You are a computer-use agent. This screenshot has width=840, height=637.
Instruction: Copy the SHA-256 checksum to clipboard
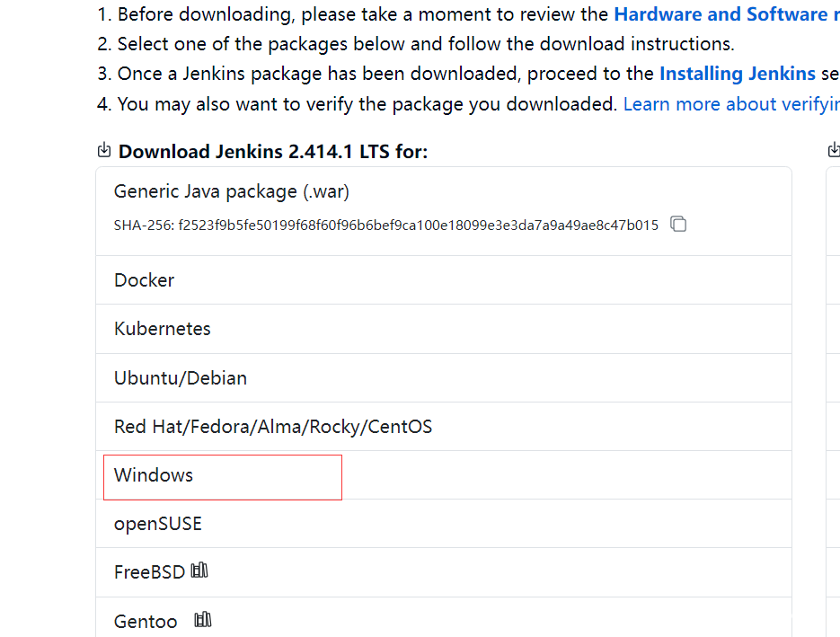(678, 224)
